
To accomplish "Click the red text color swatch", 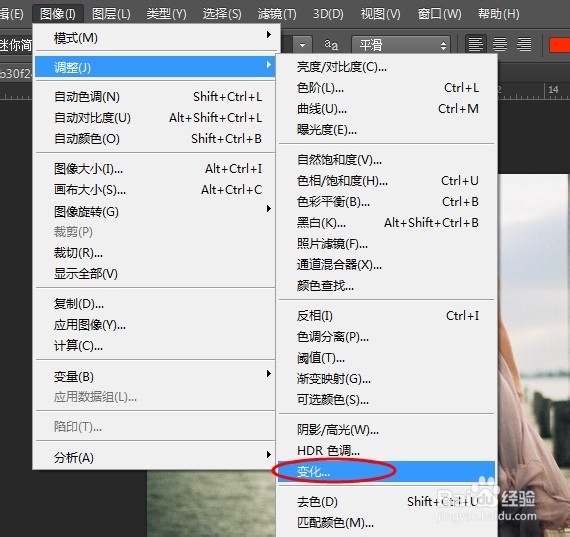I will pos(559,45).
